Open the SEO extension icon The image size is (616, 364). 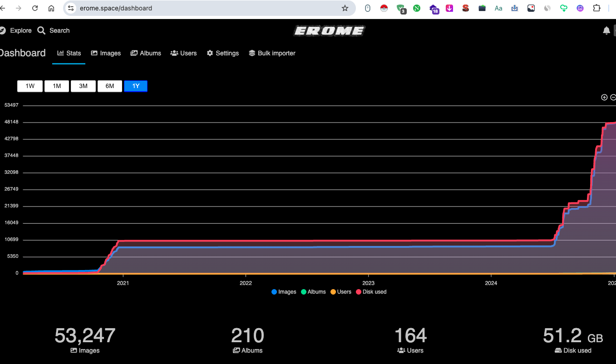(x=466, y=8)
